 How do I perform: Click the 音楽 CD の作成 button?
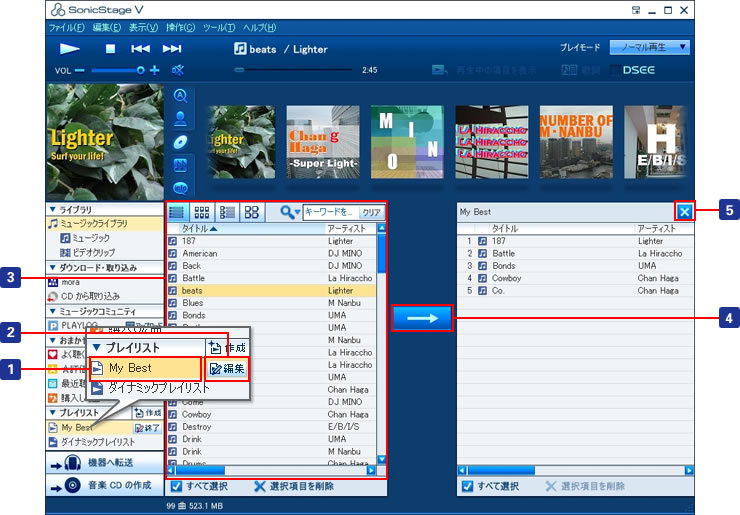pyautogui.click(x=105, y=486)
